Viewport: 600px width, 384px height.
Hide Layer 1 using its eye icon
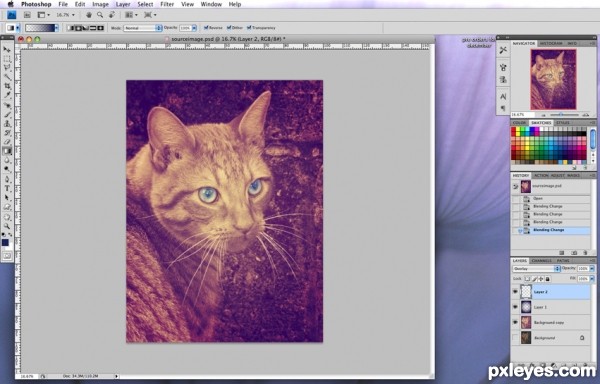(515, 307)
